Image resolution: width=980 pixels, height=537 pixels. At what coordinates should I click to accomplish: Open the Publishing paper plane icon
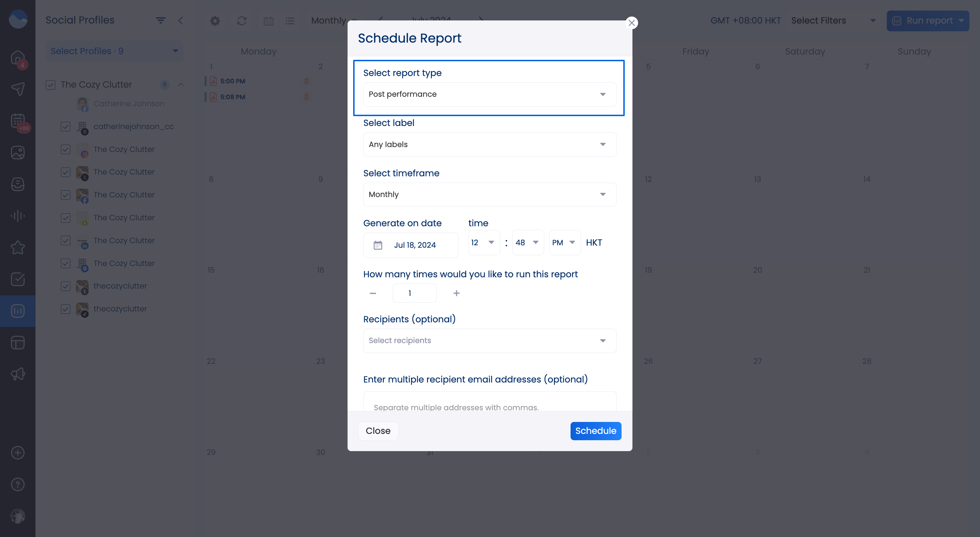point(18,89)
